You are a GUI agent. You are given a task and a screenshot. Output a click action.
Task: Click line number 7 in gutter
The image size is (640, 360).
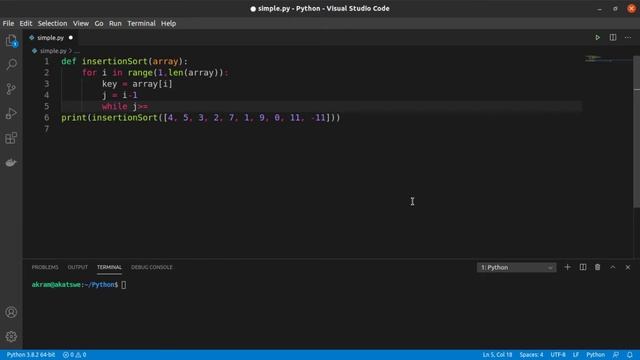point(47,129)
